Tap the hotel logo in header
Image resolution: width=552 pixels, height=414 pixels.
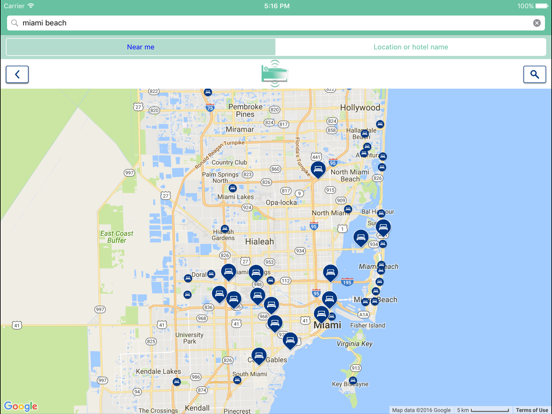click(x=275, y=74)
